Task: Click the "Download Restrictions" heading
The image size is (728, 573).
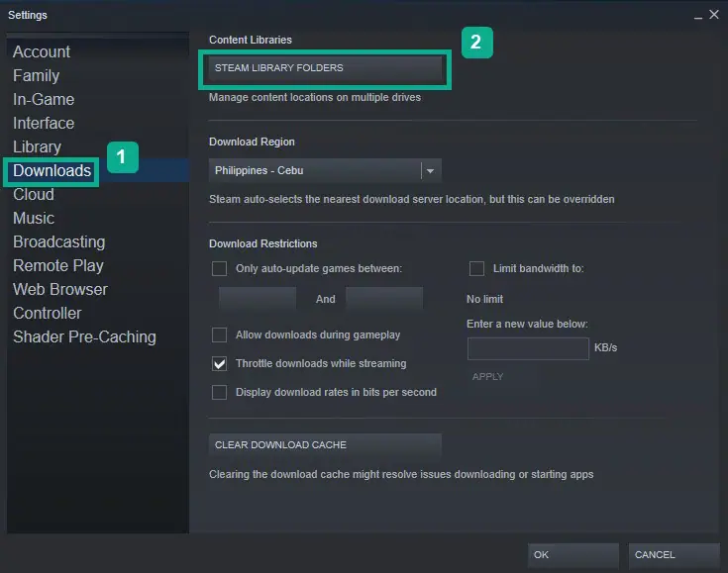Action: pos(263,244)
